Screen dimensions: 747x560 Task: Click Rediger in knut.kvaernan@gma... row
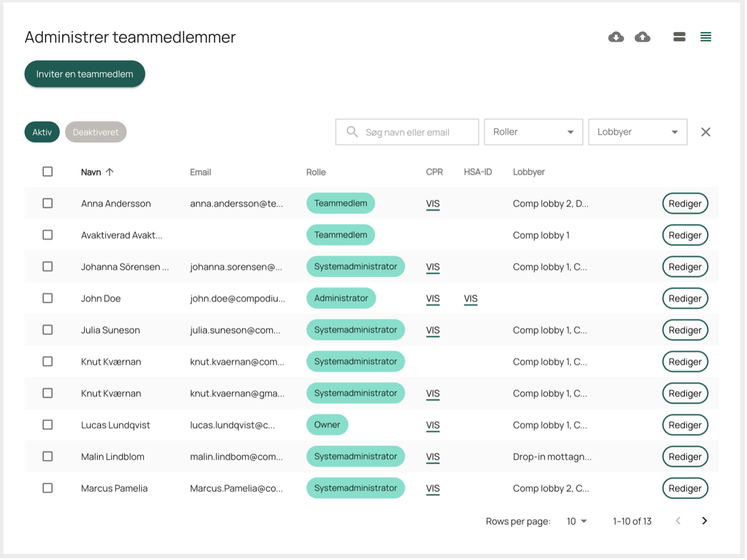[x=685, y=393]
